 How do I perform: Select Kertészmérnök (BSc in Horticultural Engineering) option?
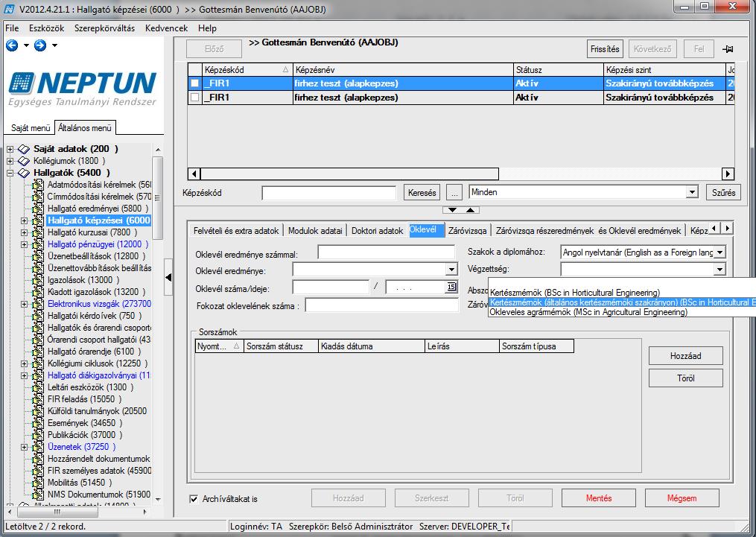[575, 293]
